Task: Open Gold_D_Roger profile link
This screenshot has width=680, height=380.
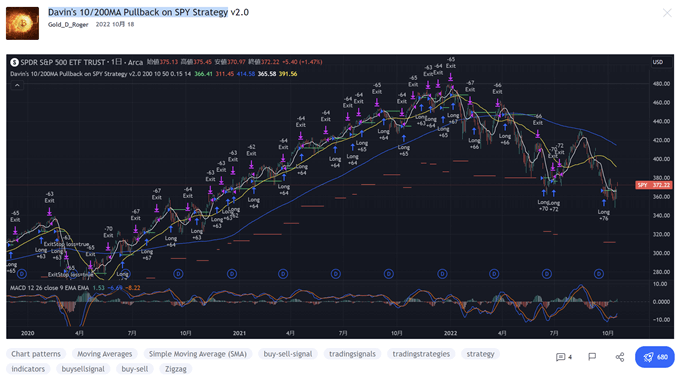Action: pyautogui.click(x=68, y=25)
